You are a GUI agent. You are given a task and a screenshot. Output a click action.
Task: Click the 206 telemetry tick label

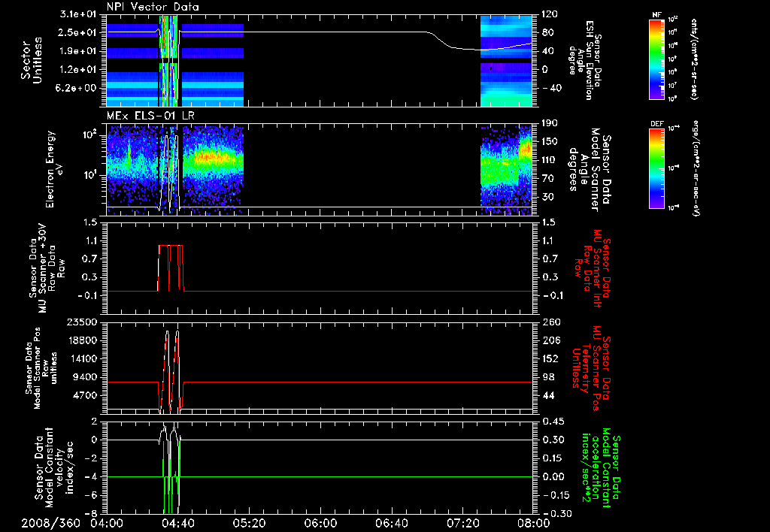550,340
